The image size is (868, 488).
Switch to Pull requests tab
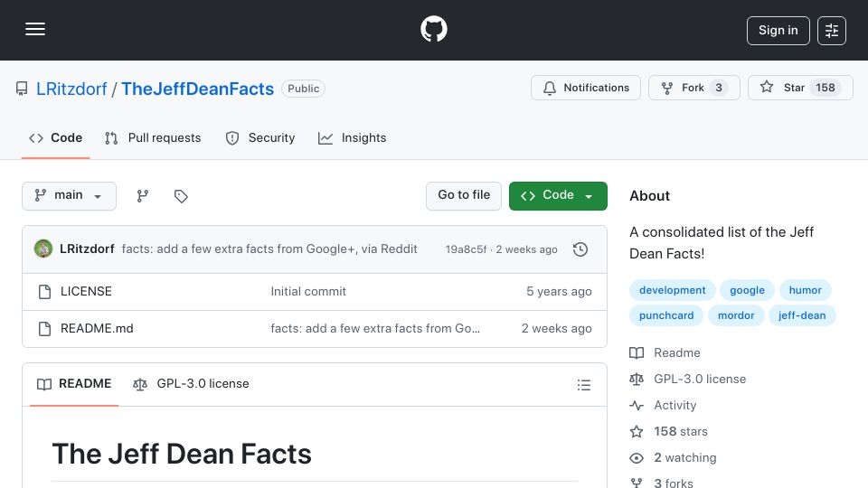[x=153, y=137]
